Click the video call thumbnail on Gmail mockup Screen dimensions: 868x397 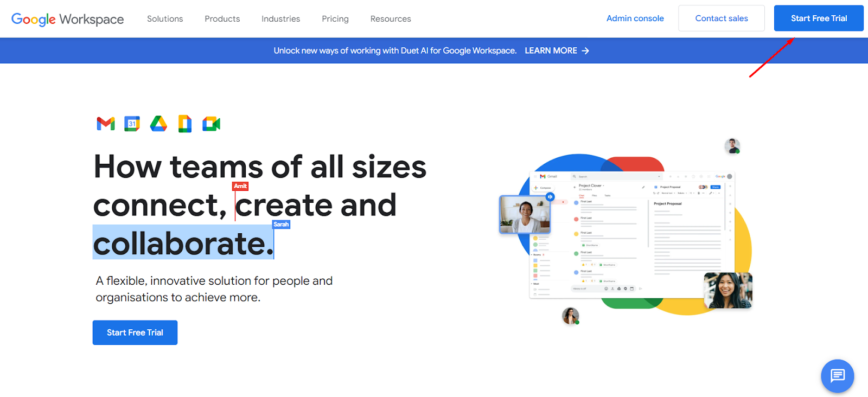tap(525, 215)
